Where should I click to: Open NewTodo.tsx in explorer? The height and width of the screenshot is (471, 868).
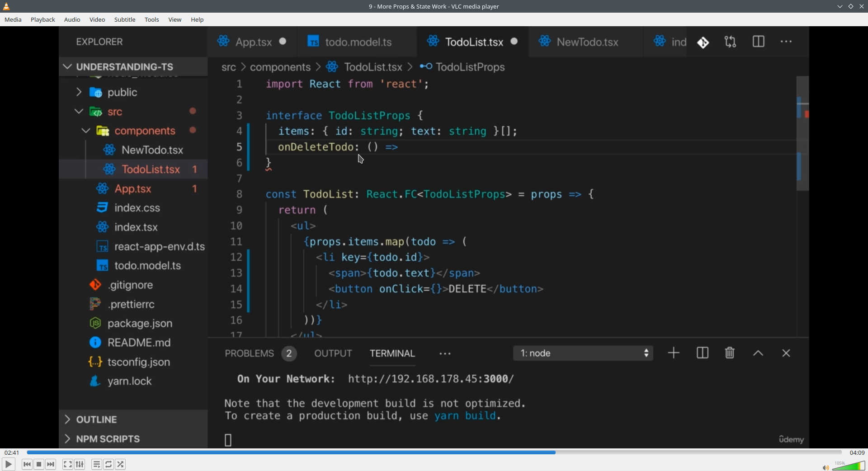click(133, 150)
